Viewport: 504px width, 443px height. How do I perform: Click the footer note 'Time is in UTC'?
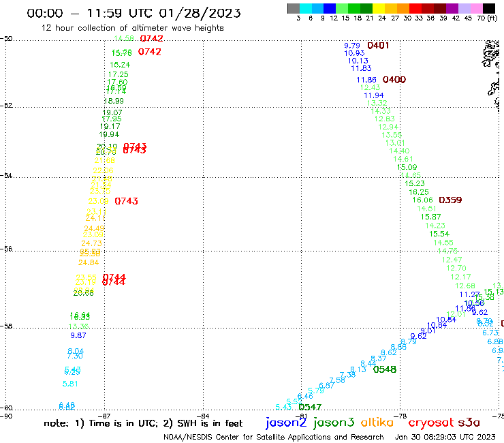click(123, 423)
